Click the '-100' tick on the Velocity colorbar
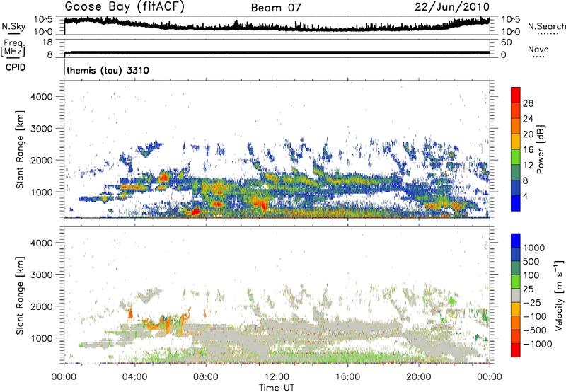The image size is (566, 392). (535, 316)
